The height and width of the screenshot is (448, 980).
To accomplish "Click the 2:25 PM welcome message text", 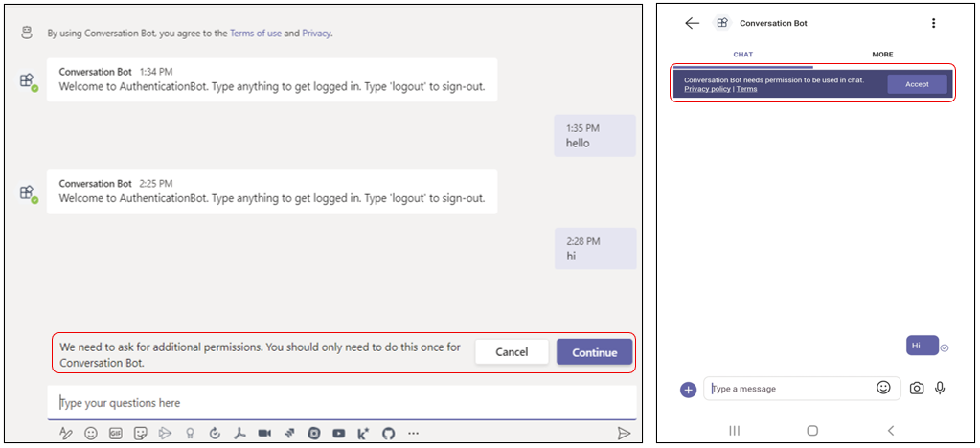I will point(272,199).
